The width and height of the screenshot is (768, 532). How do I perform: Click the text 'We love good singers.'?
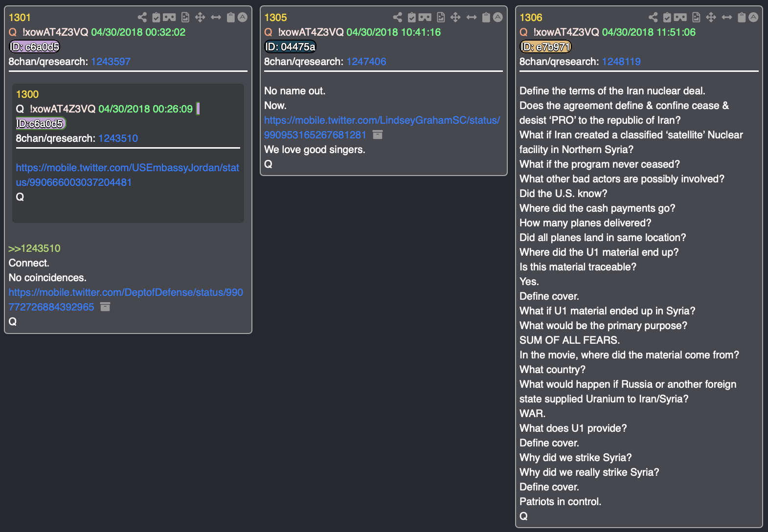315,150
